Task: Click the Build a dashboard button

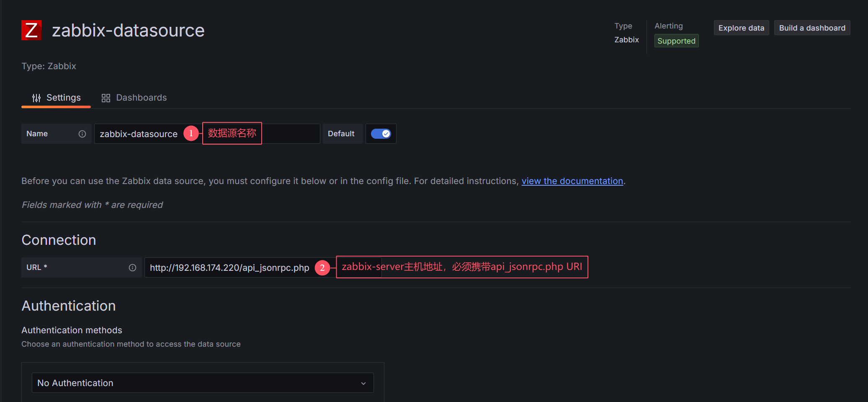Action: (x=812, y=28)
